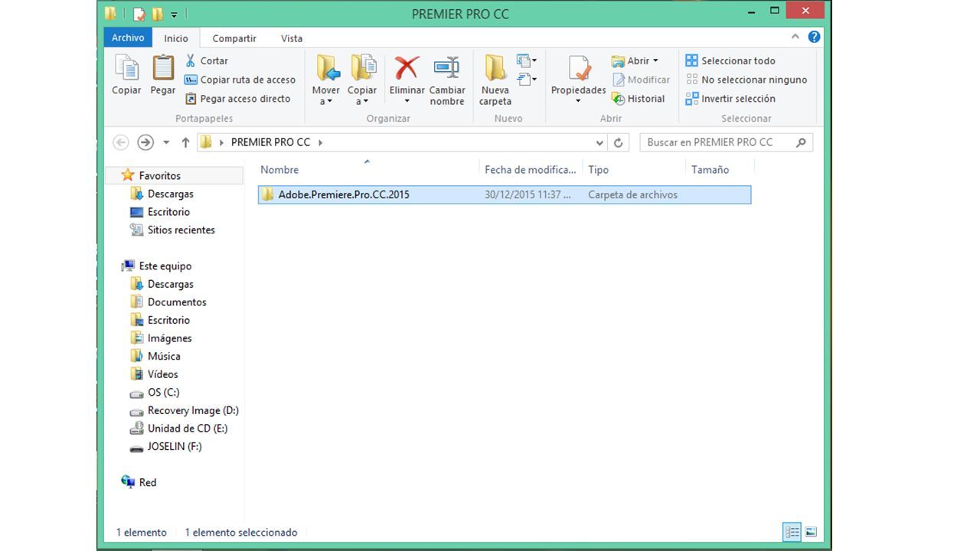This screenshot has width=980, height=551.
Task: Refresh the folder view
Action: (619, 142)
